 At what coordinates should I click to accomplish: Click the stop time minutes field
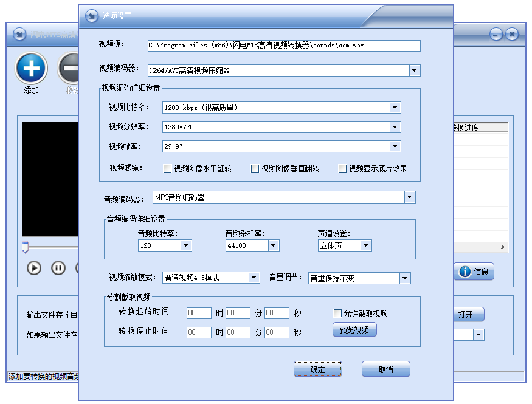tap(238, 332)
